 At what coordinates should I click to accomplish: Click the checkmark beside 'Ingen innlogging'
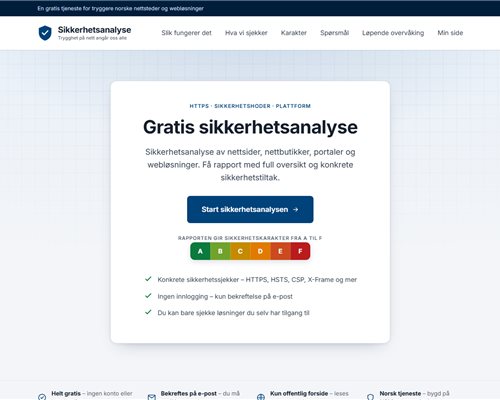(x=148, y=295)
